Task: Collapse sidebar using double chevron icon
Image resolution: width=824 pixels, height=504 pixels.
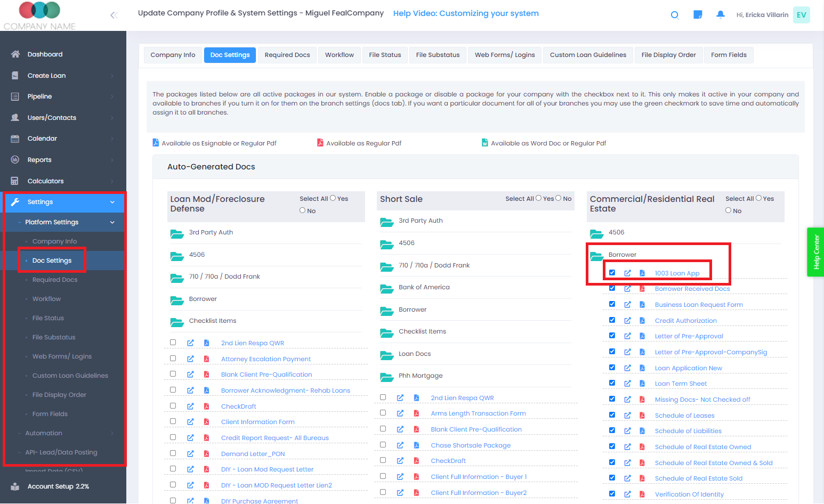Action: [x=114, y=15]
